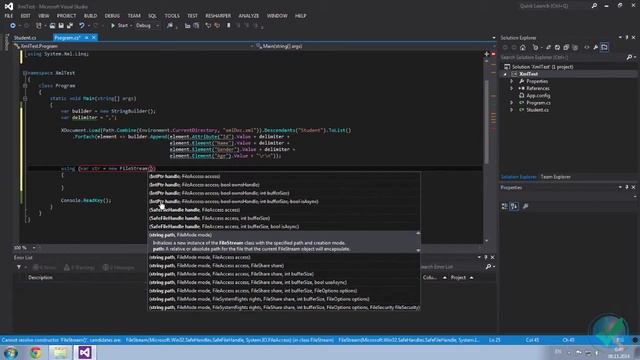640x360 pixels.
Task: Click Solution Explorer Refresh icon
Action: click(x=557, y=47)
